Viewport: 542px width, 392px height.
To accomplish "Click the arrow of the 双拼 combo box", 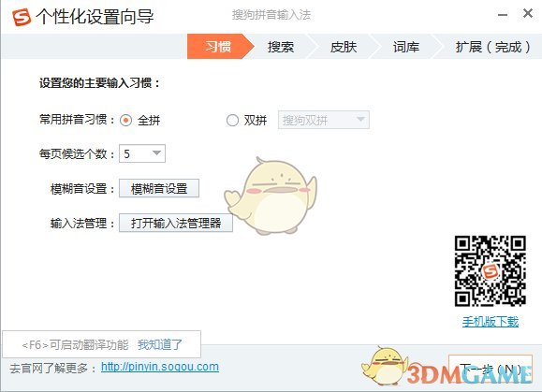I will pos(360,120).
